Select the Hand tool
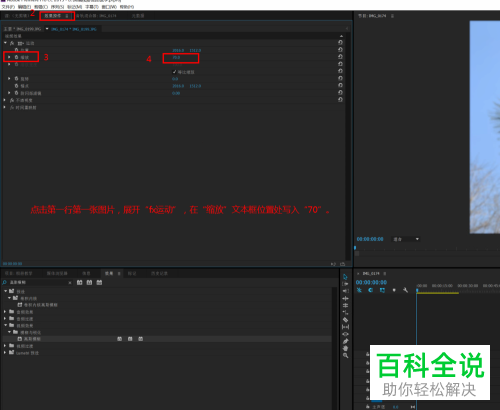The width and height of the screenshot is (500, 410). (345, 348)
